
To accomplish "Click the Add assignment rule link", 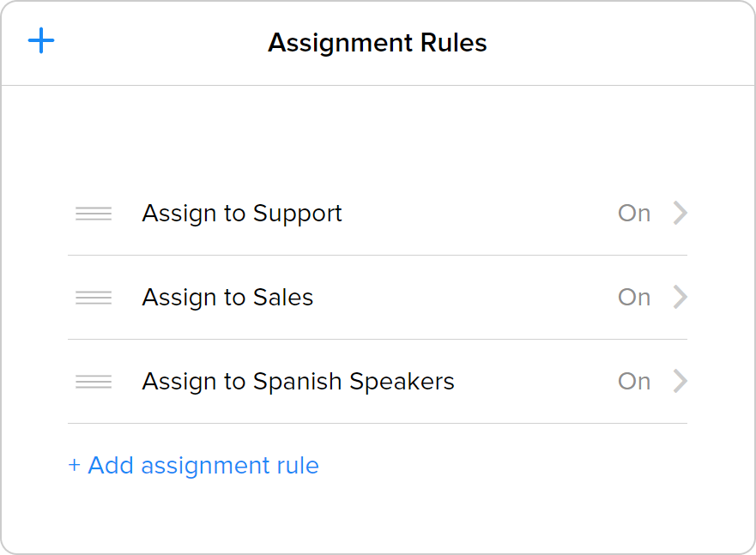I will (194, 465).
